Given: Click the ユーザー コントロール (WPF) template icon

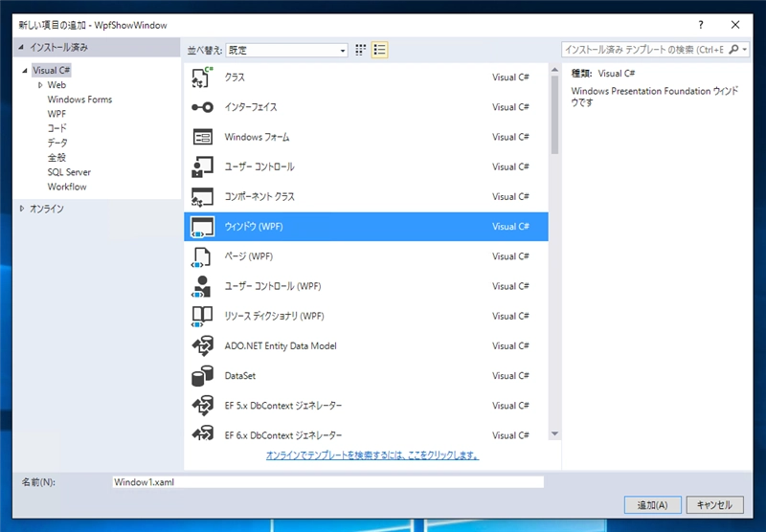Looking at the screenshot, I should 202,286.
